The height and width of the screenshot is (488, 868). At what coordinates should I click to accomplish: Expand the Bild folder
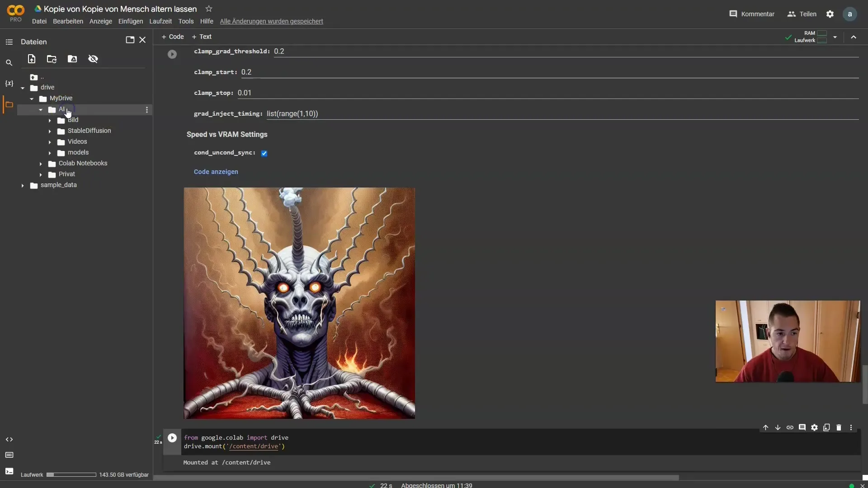click(x=50, y=121)
